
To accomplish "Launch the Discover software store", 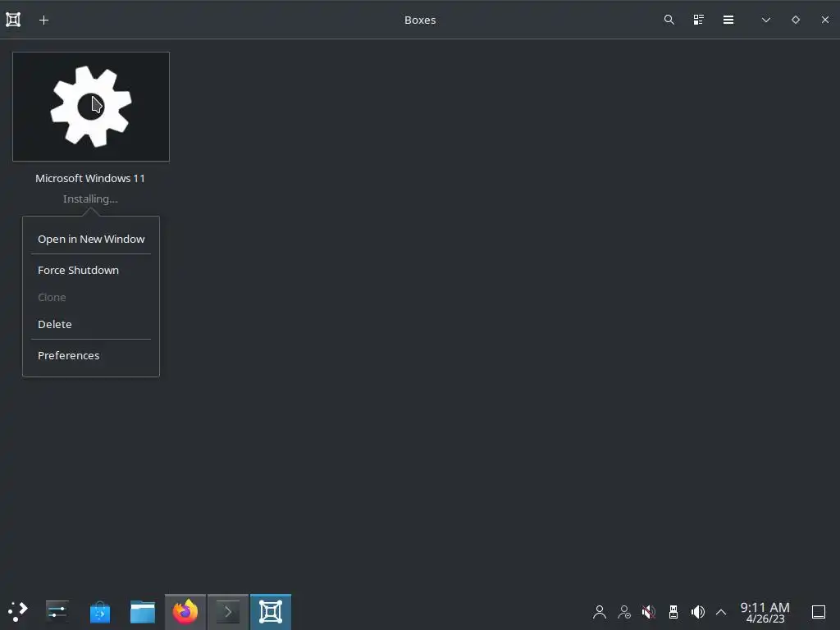I will 99,612.
